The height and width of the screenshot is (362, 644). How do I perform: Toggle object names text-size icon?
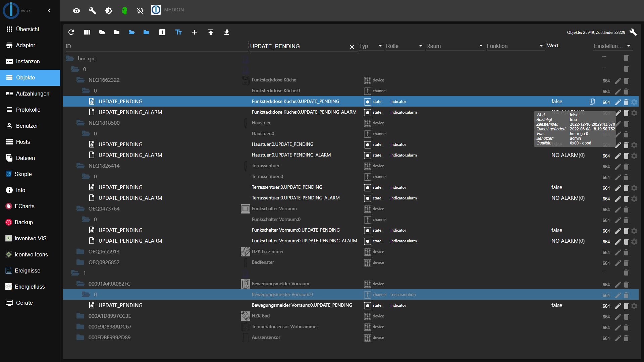click(x=178, y=32)
